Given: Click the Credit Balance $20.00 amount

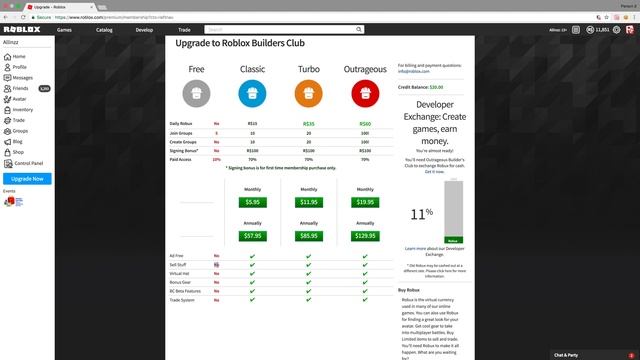Looking at the screenshot, I should coord(436,87).
